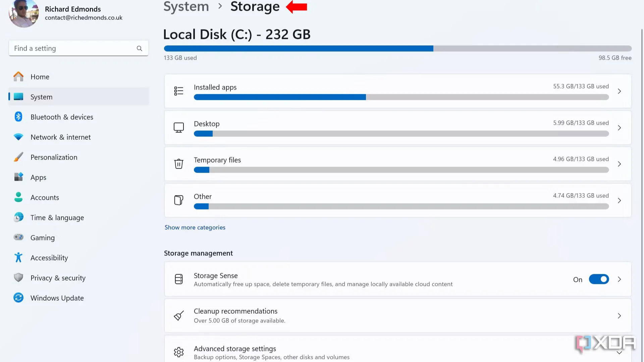The height and width of the screenshot is (362, 644).
Task: Click Show more categories link
Action: click(x=195, y=227)
